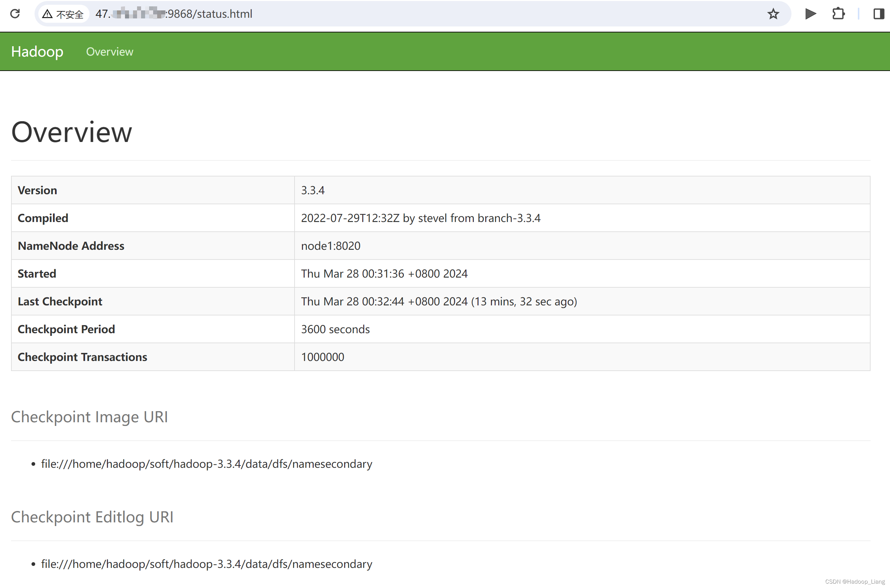This screenshot has height=588, width=890.
Task: Focus the address bar showing 9868/status.html
Action: point(413,14)
